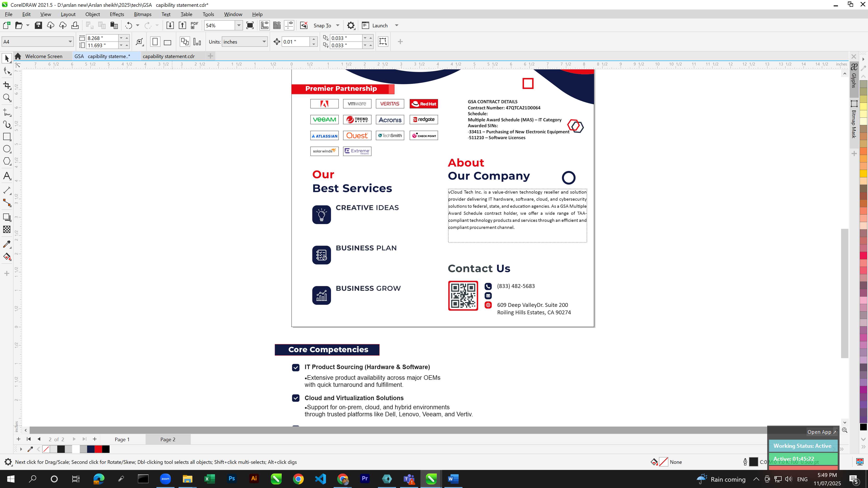This screenshot has width=868, height=488.
Task: Add a page after the last page
Action: pyautogui.click(x=95, y=439)
